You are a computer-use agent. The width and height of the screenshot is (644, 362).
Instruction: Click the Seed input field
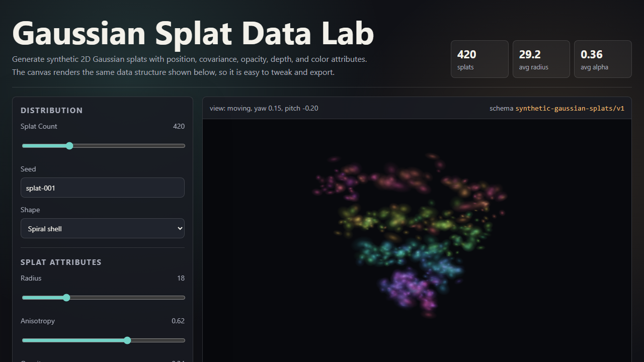point(103,188)
